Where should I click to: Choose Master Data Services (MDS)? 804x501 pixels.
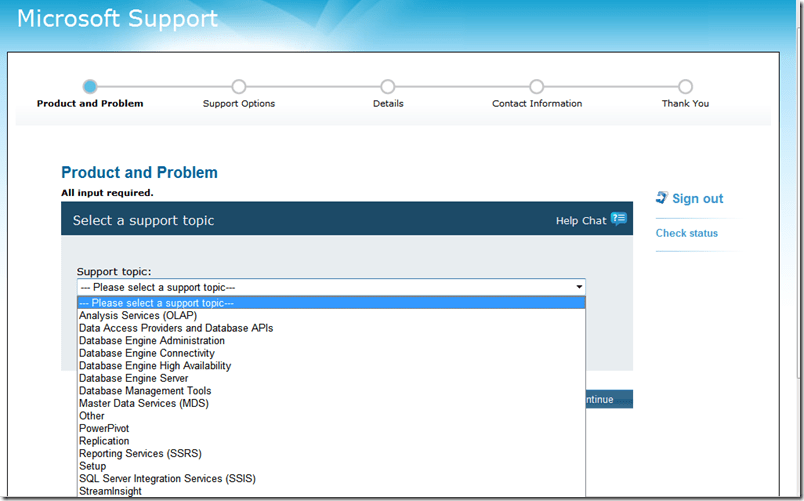pyautogui.click(x=144, y=404)
